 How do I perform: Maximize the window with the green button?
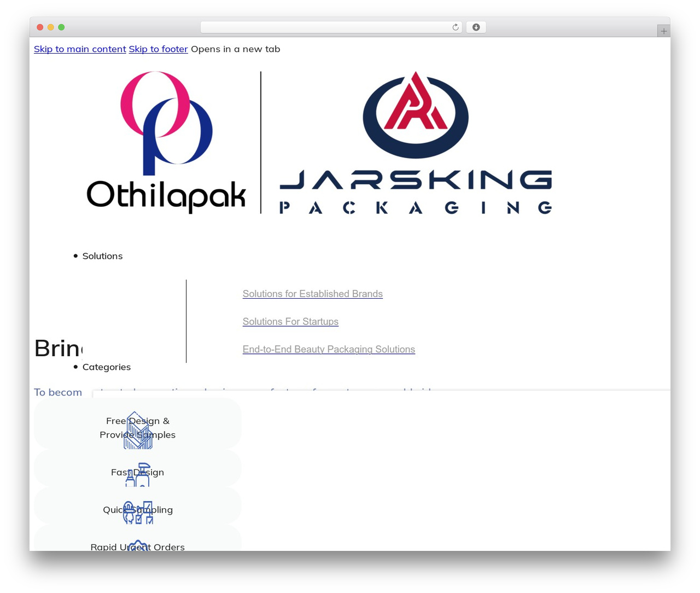click(x=61, y=27)
